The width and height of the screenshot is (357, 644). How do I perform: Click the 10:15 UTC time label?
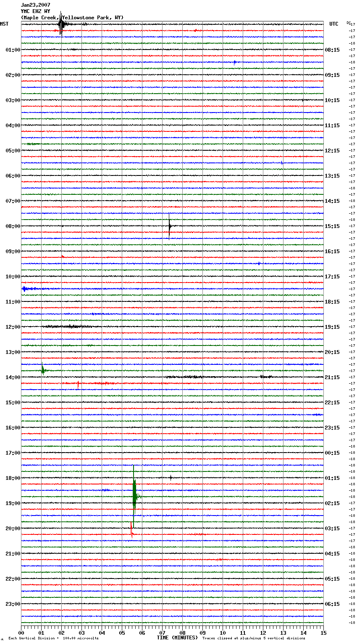pos(332,100)
